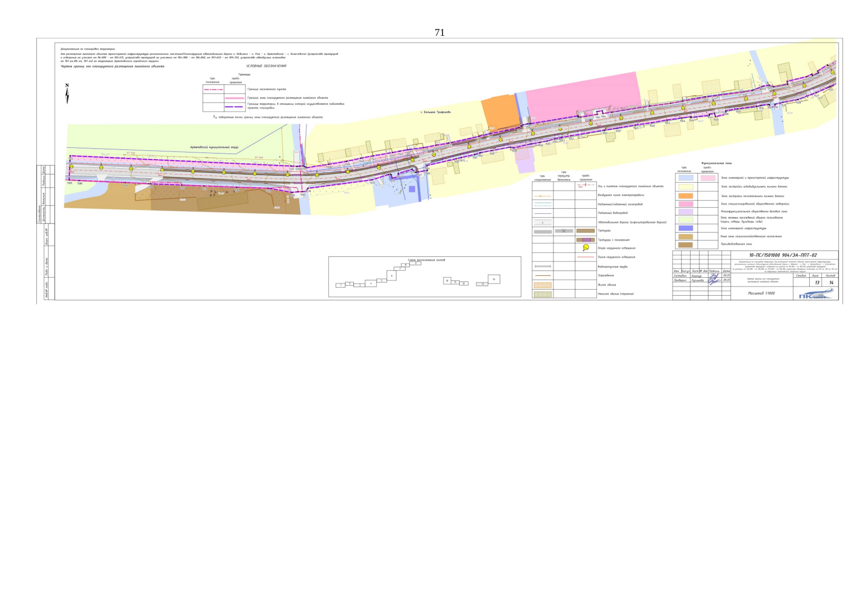
Task: Select the document code 10-ПС/1501000 904/ЭА-ППТ-02
Action: (783, 255)
